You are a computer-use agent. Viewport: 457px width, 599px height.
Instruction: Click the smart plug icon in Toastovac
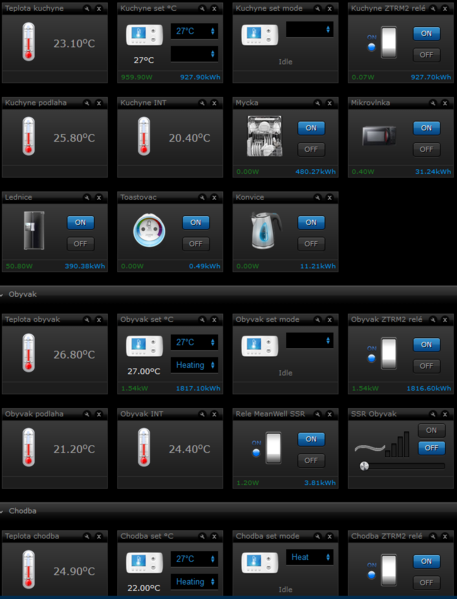(149, 230)
